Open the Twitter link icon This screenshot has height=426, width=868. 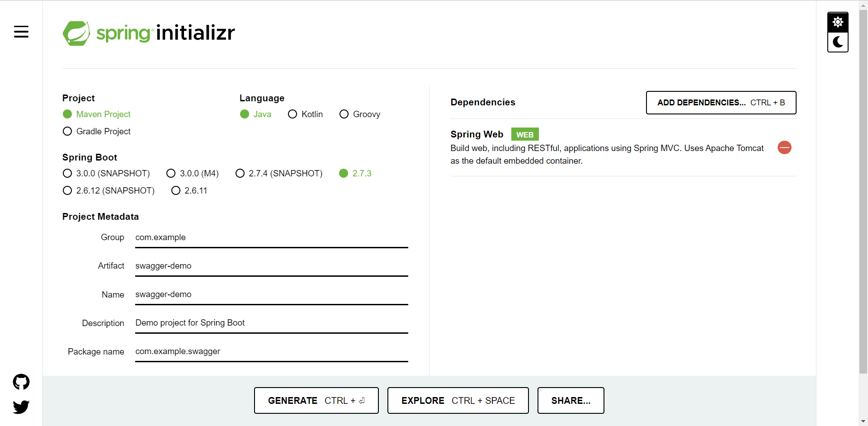coord(21,407)
